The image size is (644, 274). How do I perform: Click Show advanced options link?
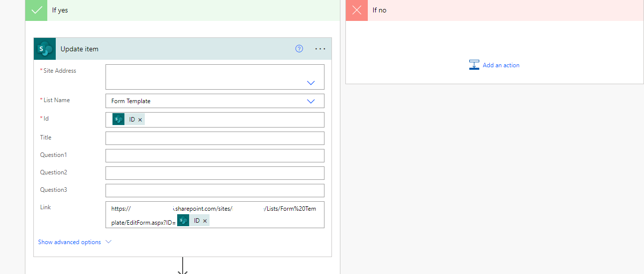point(70,242)
